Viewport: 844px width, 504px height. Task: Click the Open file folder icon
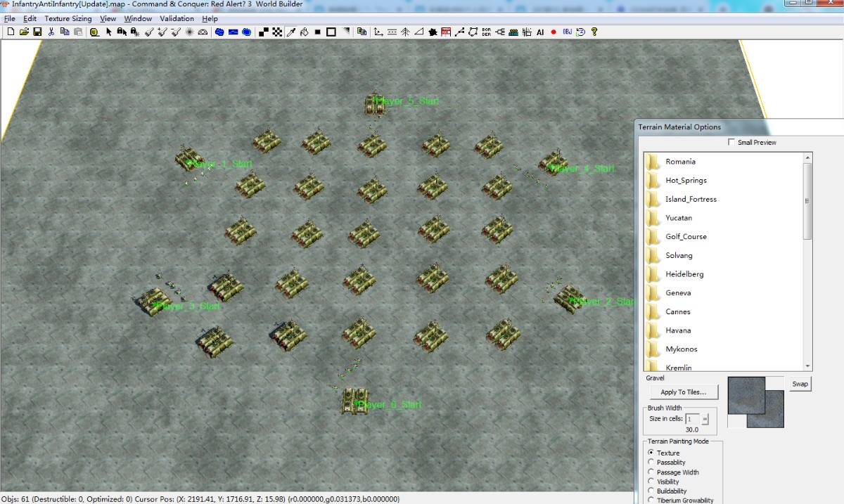24,32
